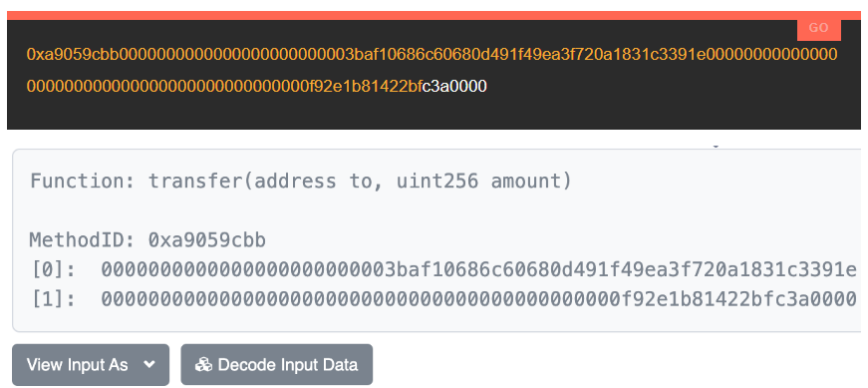This screenshot has width=868, height=388.
Task: Select the Function: transfer signature line
Action: (x=301, y=182)
